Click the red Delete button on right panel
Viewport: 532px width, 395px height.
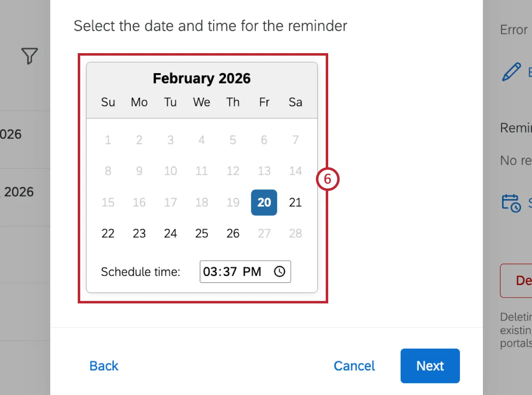click(x=521, y=281)
